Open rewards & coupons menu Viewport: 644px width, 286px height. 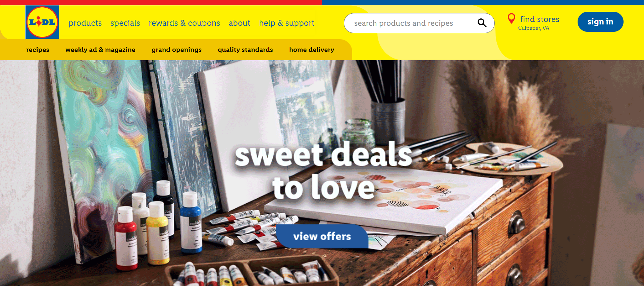pos(184,23)
